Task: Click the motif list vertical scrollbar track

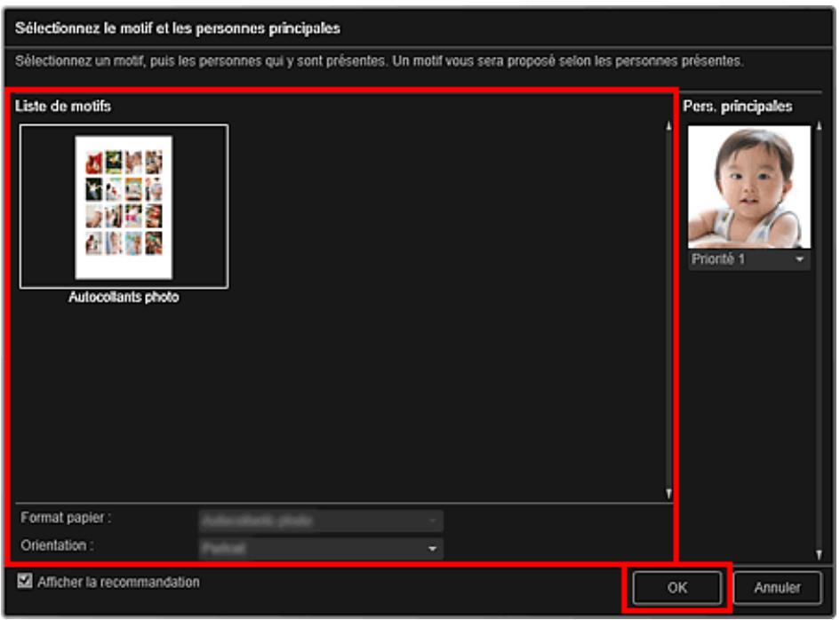Action: pyautogui.click(x=668, y=311)
